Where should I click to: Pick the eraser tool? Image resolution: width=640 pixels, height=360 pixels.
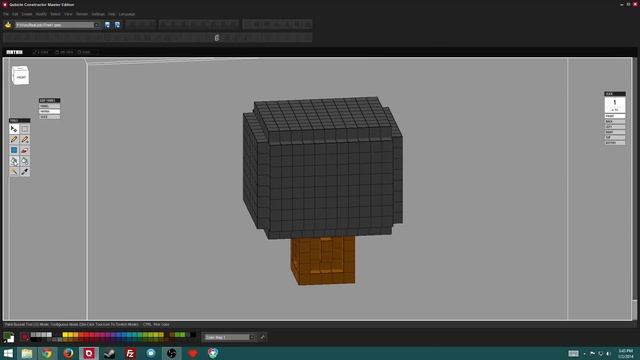tap(24, 150)
